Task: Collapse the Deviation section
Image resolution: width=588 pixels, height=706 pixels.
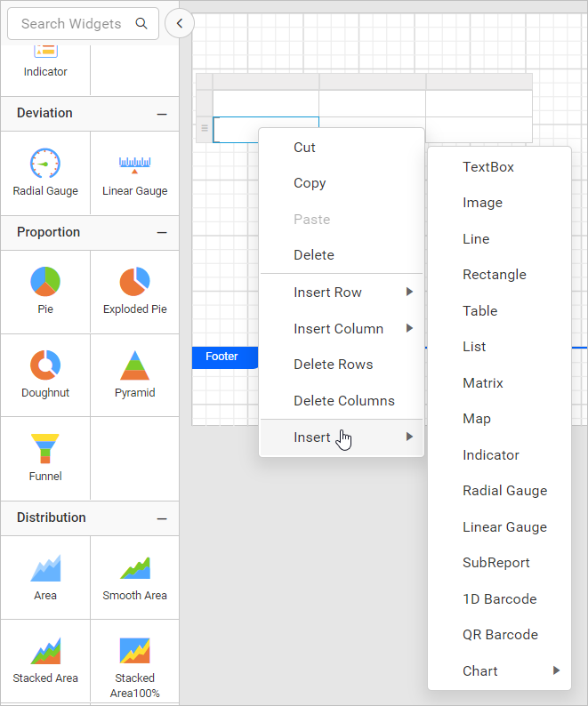Action: point(162,115)
